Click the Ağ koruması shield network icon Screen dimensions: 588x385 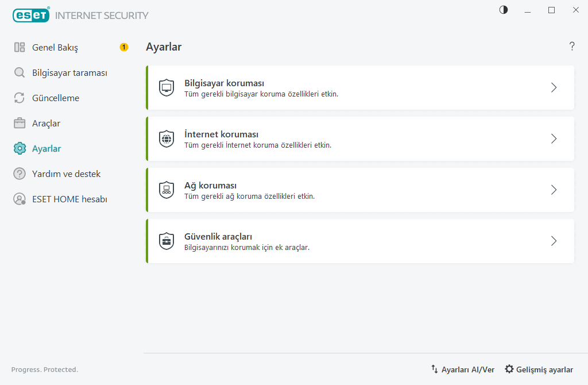167,190
